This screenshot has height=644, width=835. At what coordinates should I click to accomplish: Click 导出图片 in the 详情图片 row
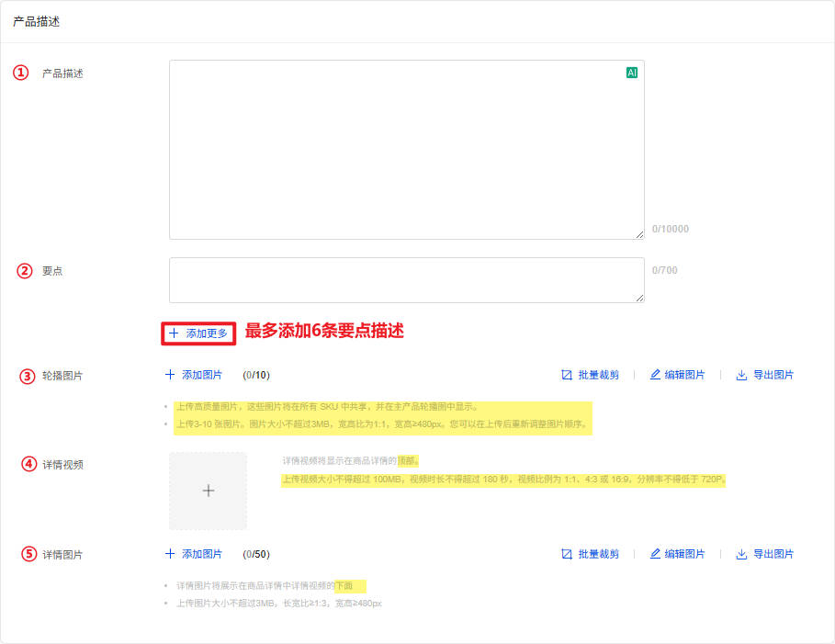[764, 554]
